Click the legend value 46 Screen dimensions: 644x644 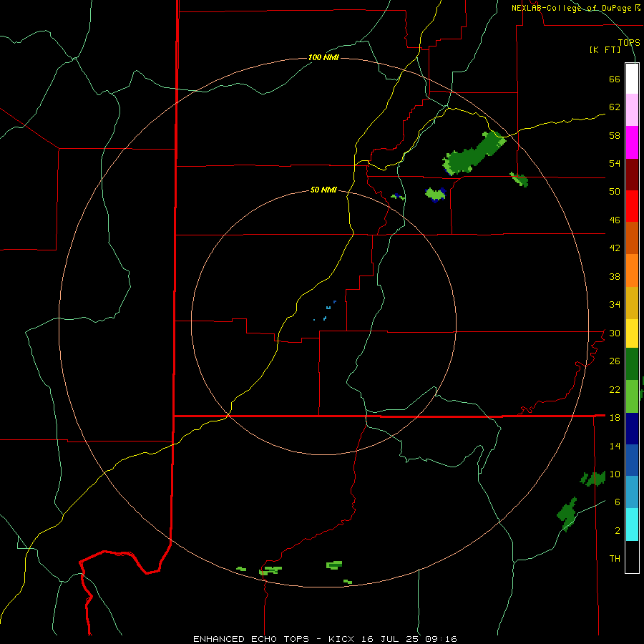click(615, 220)
